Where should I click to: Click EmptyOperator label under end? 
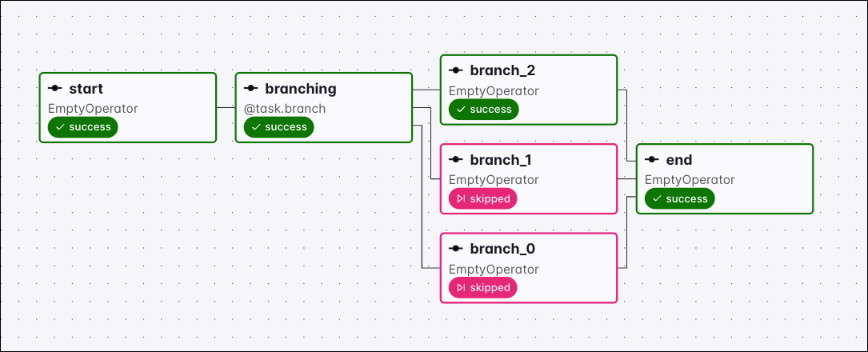coord(690,180)
